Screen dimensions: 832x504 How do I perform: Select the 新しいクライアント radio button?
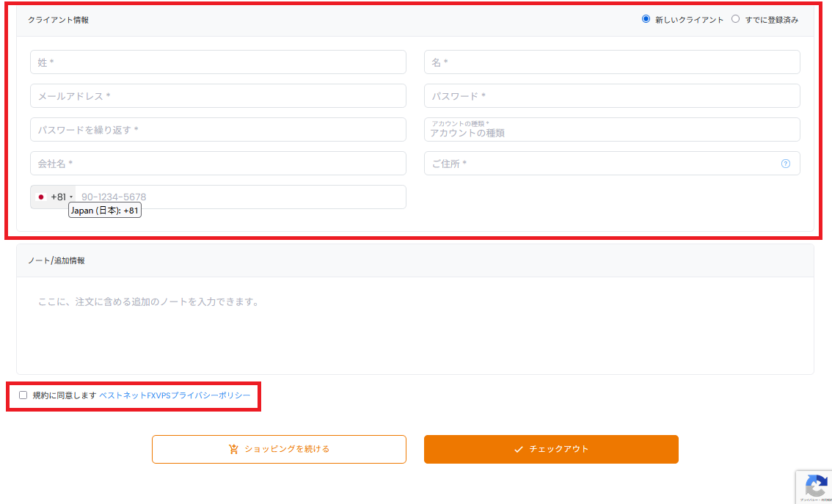point(646,19)
